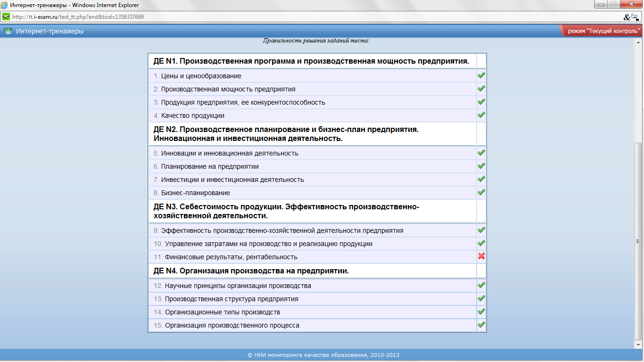The height and width of the screenshot is (362, 644).
Task: Click the ДЕ N1 Производственная программа section heading
Action: pos(311,61)
